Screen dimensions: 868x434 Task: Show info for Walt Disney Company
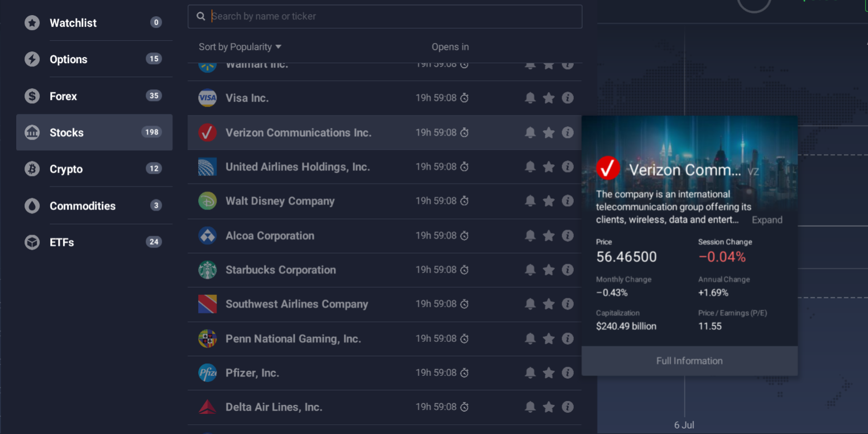coord(568,201)
